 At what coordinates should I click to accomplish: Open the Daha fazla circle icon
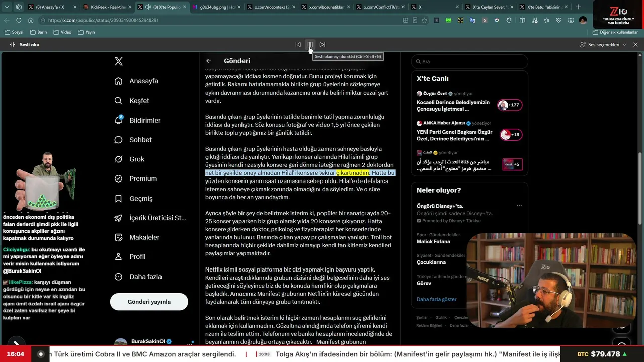[118, 277]
